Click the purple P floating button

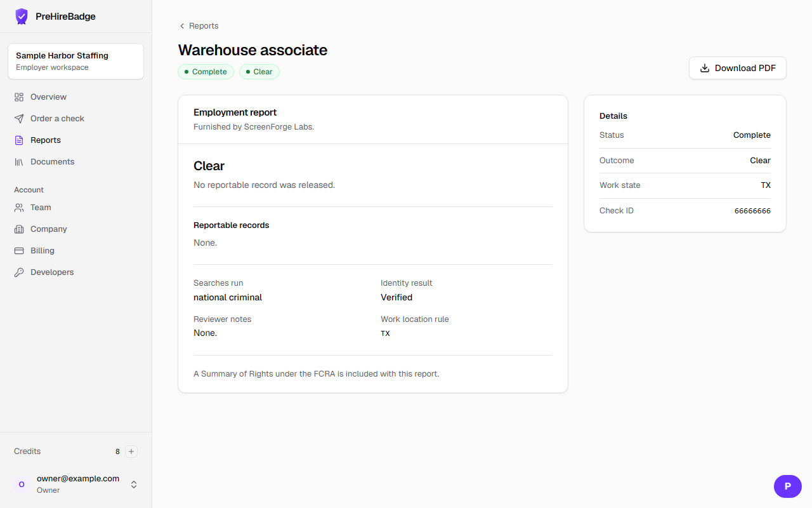tap(788, 486)
